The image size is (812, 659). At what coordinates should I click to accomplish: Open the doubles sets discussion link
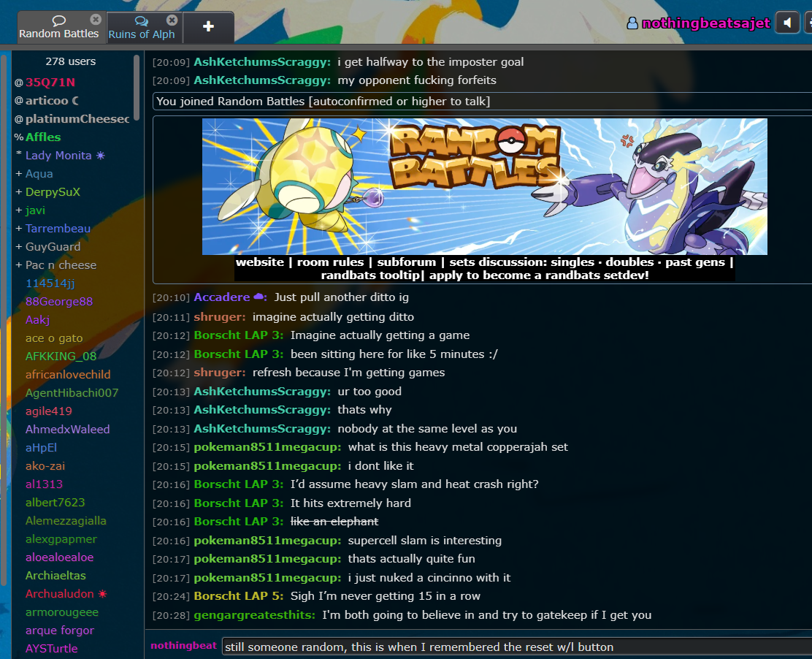click(x=629, y=262)
